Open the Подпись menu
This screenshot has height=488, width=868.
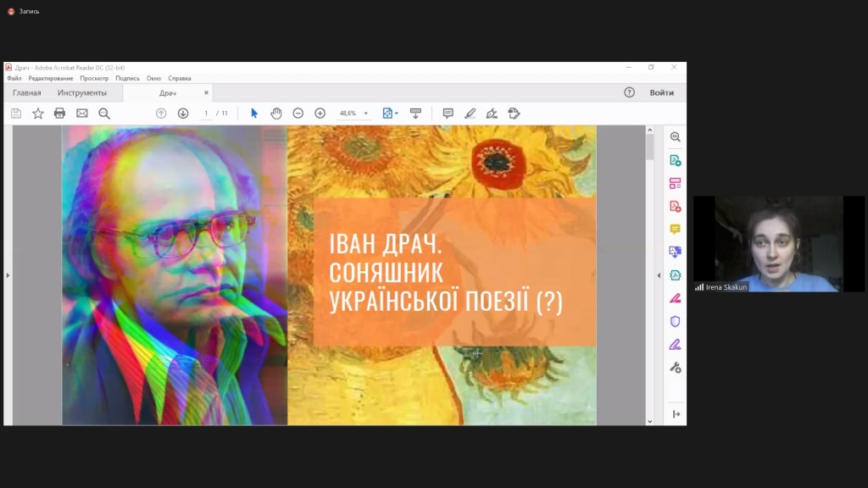(x=127, y=79)
